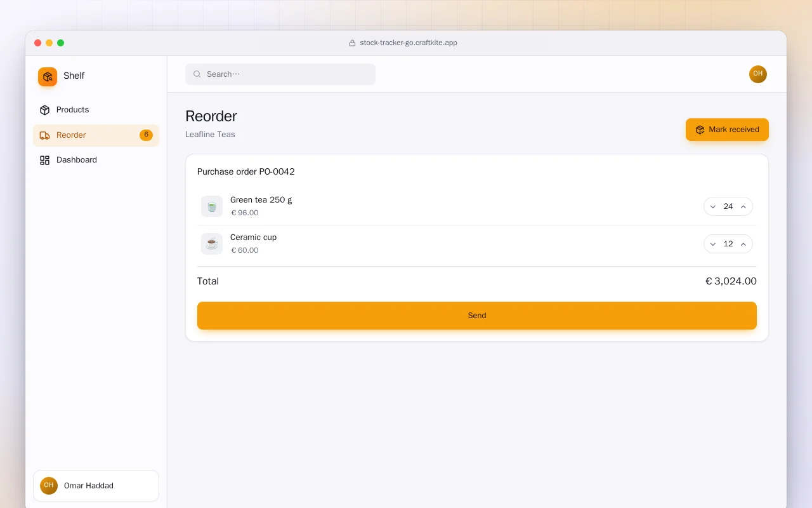The width and height of the screenshot is (812, 508).
Task: Increase Green tea 250 g quantity
Action: click(x=743, y=206)
